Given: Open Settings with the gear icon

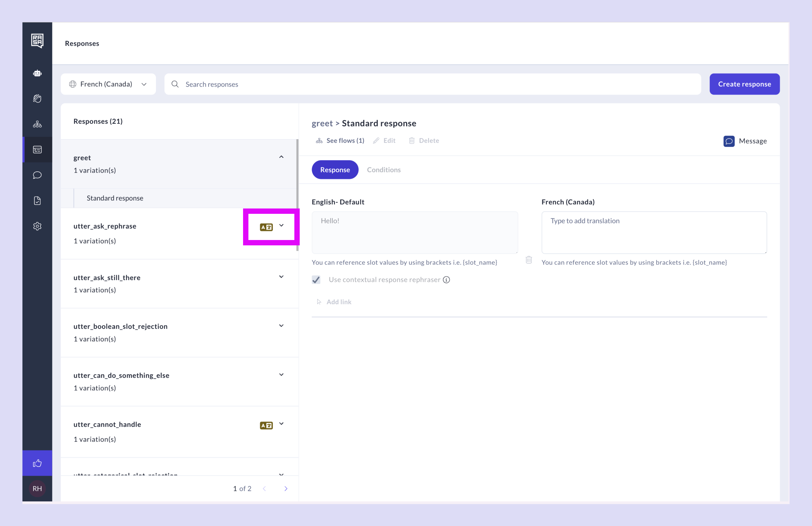Looking at the screenshot, I should point(37,226).
